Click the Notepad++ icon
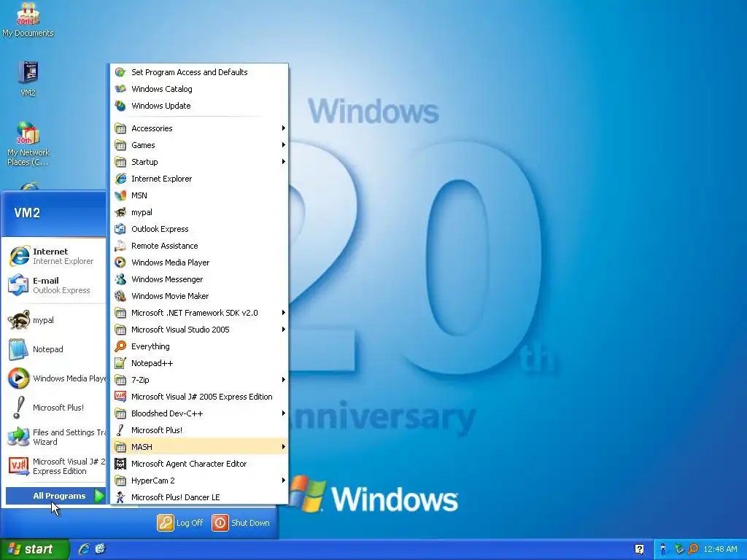 point(120,363)
